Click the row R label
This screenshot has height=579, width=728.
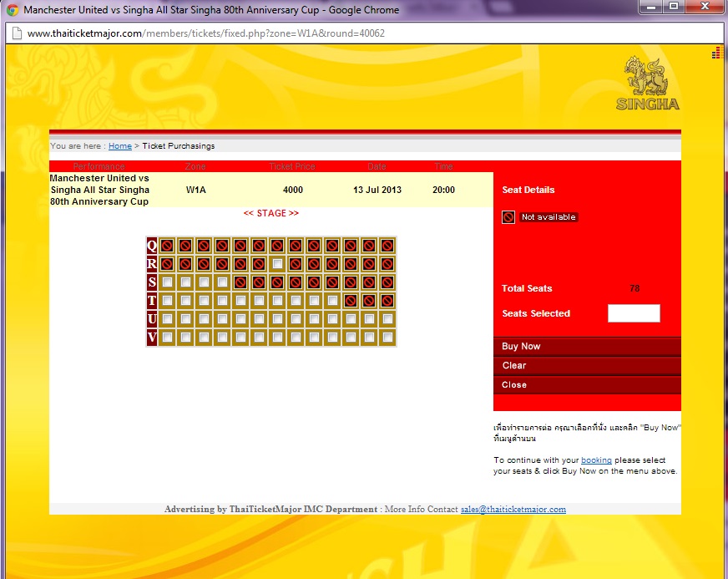[x=152, y=264]
